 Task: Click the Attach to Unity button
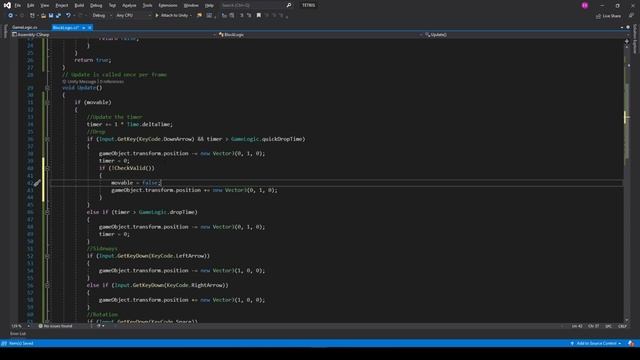[172, 16]
